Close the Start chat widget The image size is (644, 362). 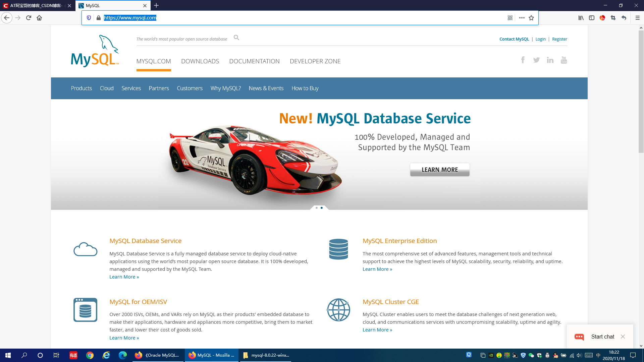coord(623,337)
